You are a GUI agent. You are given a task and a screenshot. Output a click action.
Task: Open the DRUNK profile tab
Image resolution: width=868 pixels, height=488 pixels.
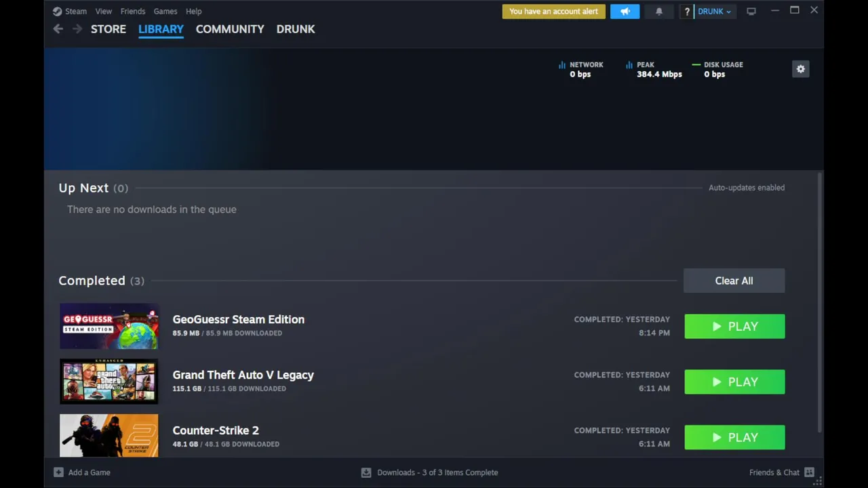pyautogui.click(x=296, y=29)
